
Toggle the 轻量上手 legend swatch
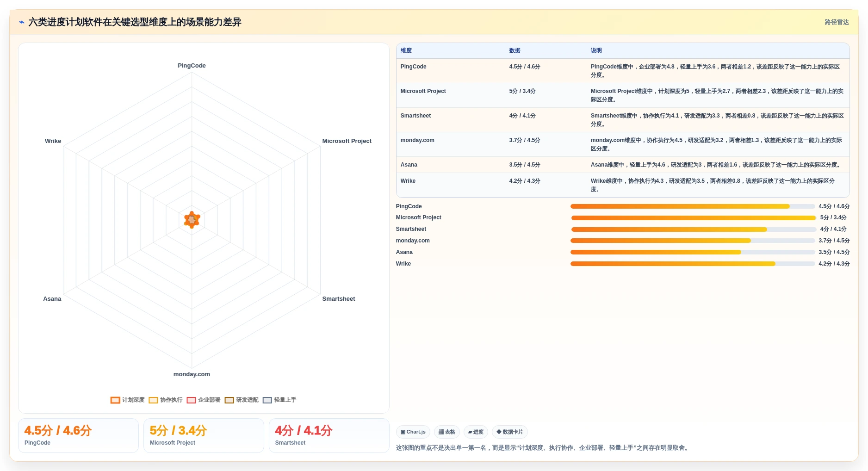click(267, 400)
